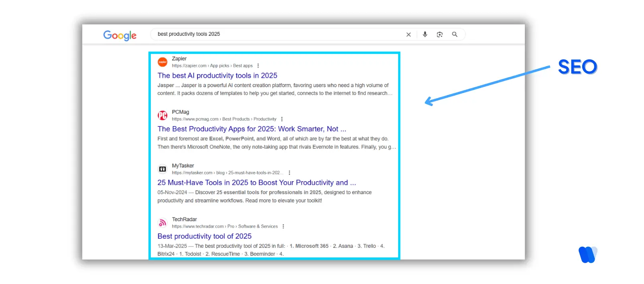This screenshot has height=284, width=644.
Task: Click the MyTasker site name
Action: pyautogui.click(x=183, y=165)
